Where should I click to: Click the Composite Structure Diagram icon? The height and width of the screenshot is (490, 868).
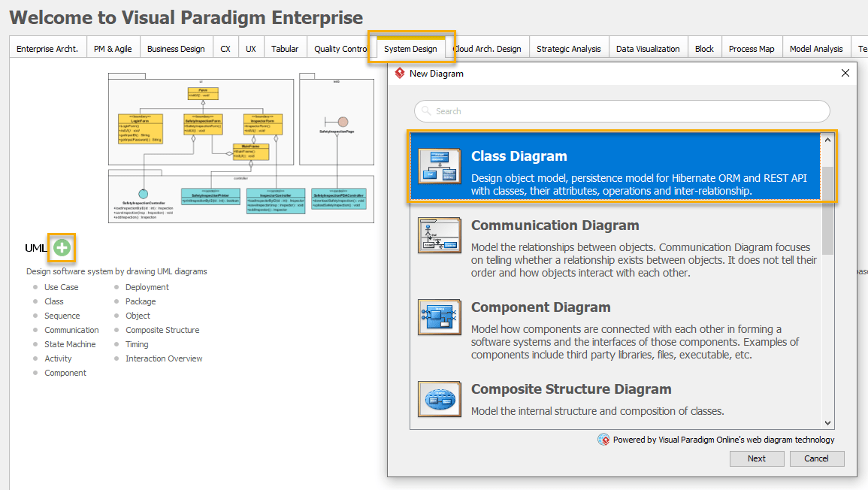(440, 399)
